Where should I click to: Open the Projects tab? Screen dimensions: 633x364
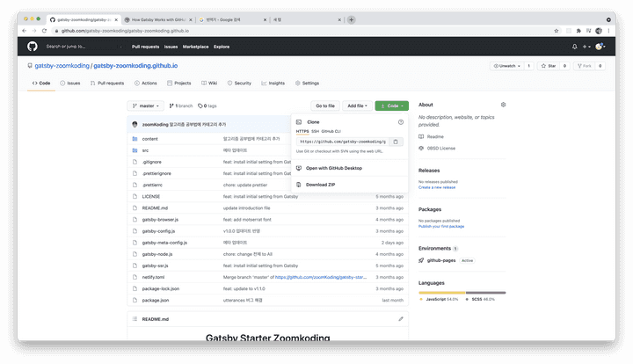point(178,84)
